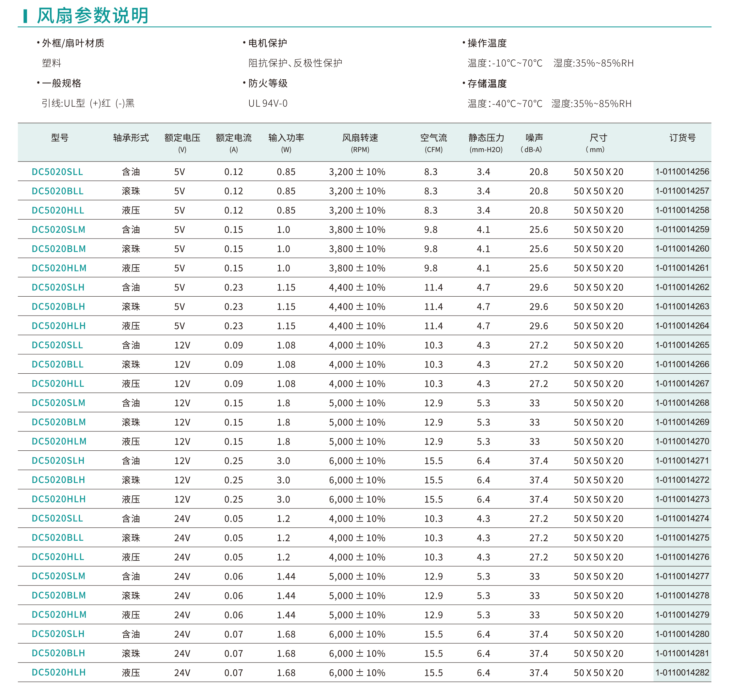
Task: Click 3,800 ± 10% in order 1-0110014260 row
Action: pyautogui.click(x=357, y=249)
